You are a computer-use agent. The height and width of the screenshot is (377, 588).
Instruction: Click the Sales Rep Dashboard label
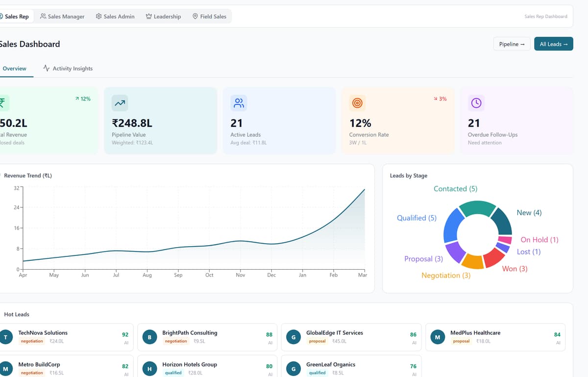(x=546, y=16)
